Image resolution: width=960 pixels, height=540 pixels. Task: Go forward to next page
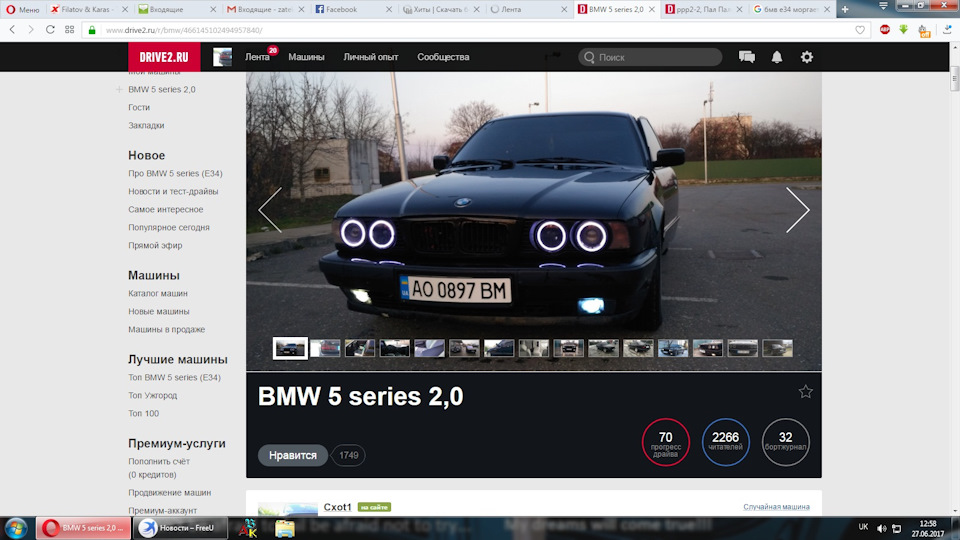click(31, 29)
